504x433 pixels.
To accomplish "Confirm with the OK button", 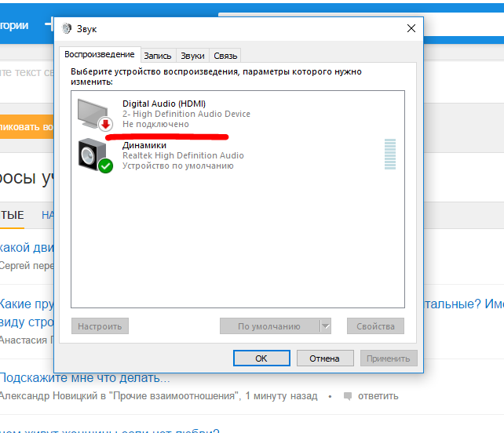I will point(261,358).
